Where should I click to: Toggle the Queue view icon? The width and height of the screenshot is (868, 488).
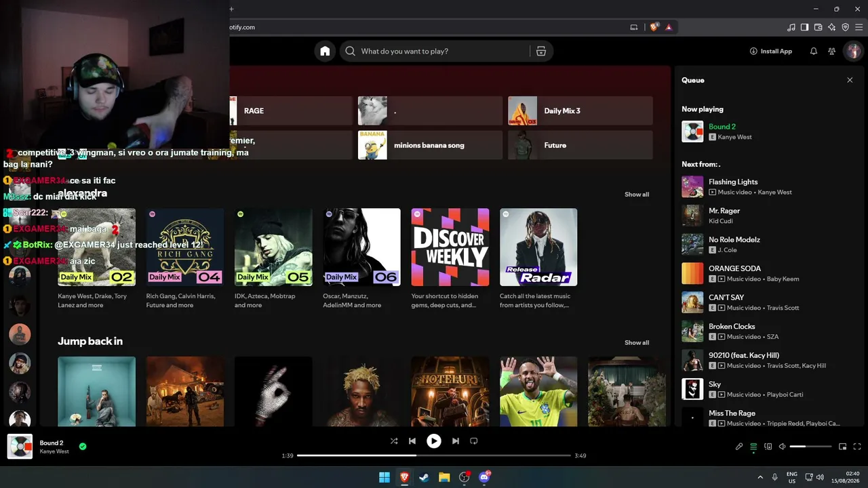click(x=753, y=447)
